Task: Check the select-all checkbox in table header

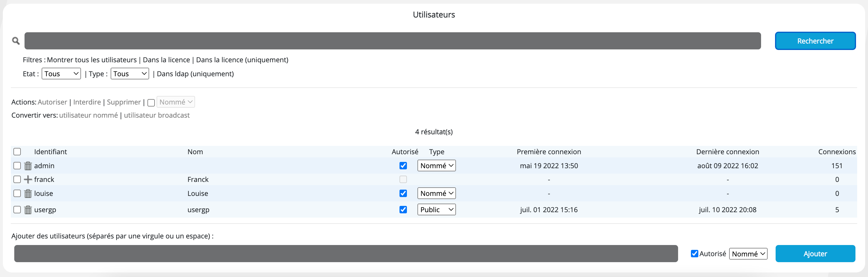Action: click(x=17, y=151)
